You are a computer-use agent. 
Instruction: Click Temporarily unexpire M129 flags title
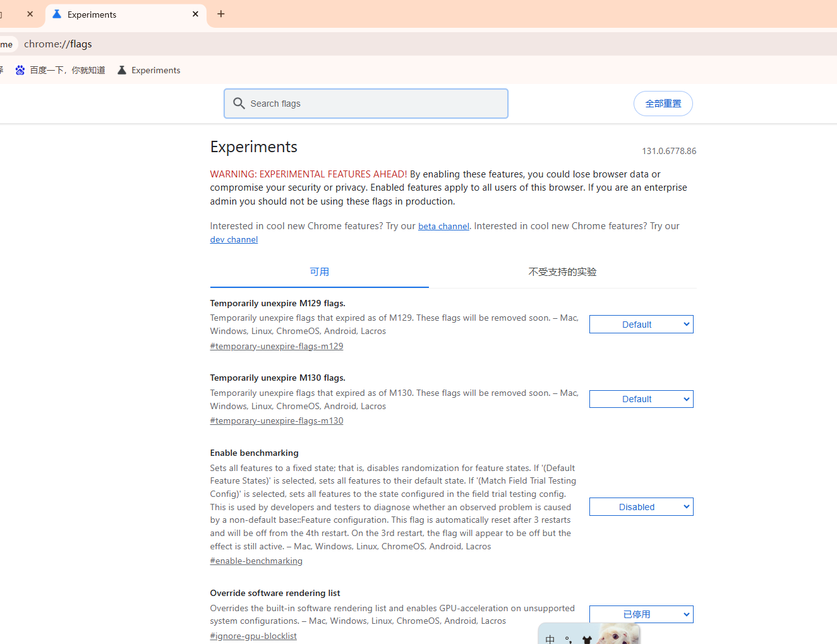[x=278, y=303]
